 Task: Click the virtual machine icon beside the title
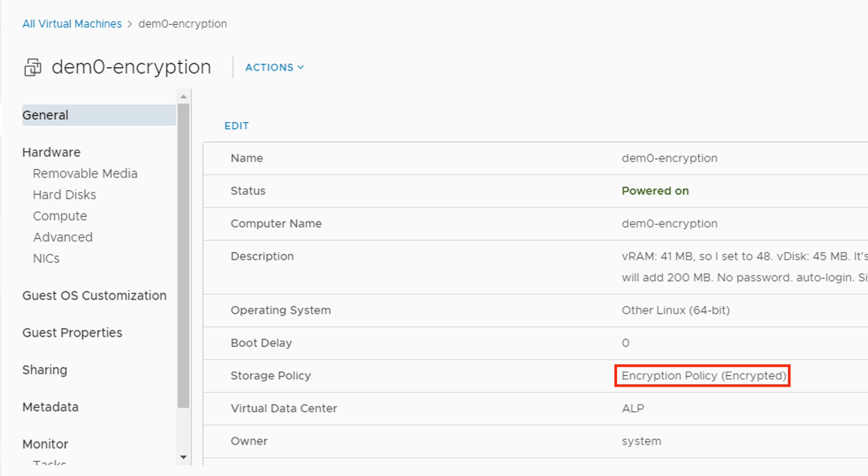coord(33,68)
